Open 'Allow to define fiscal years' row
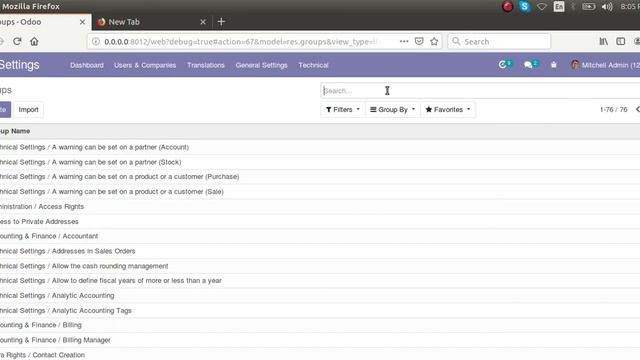The image size is (640, 360). pos(320,280)
